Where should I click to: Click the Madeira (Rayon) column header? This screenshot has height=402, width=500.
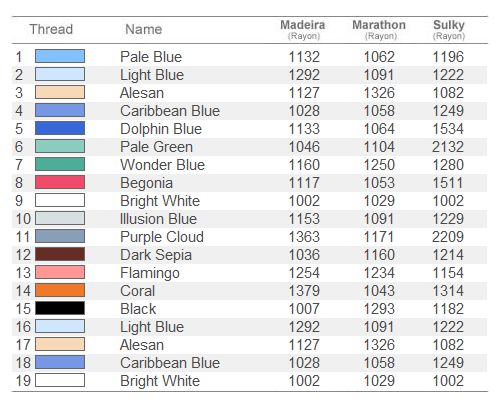tap(303, 29)
